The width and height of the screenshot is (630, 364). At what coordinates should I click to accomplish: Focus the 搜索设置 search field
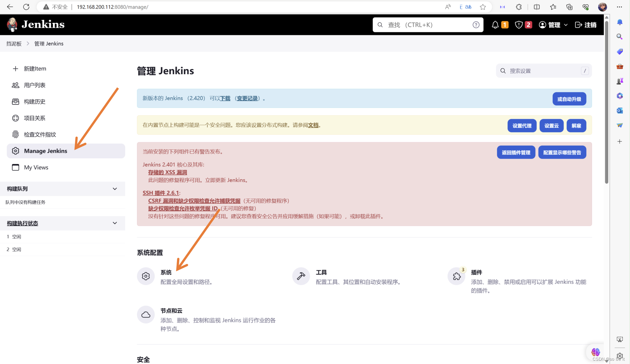pyautogui.click(x=543, y=71)
